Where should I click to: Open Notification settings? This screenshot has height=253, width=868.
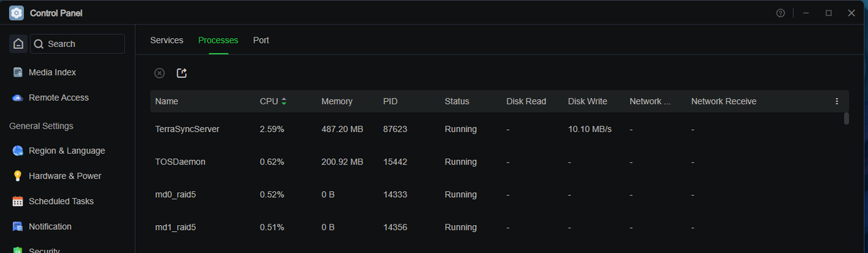pos(50,226)
